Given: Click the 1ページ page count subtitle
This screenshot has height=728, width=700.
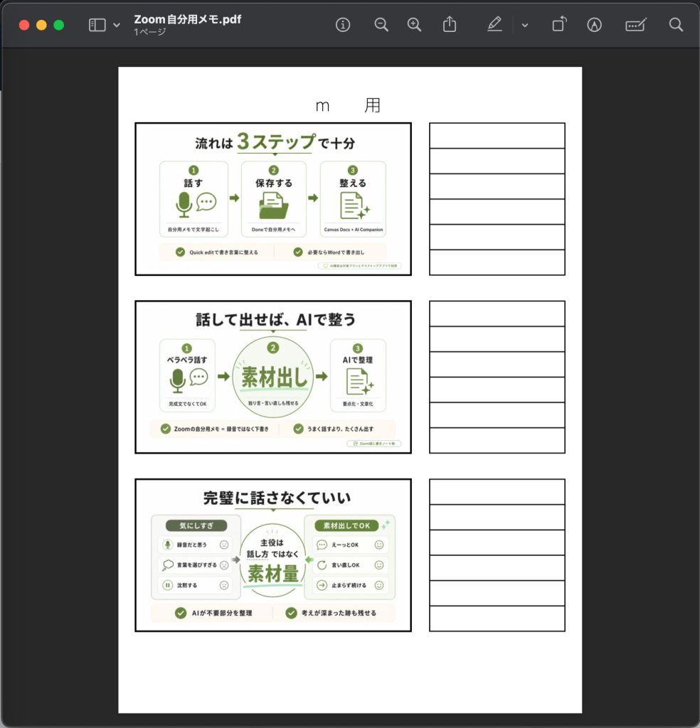Looking at the screenshot, I should pyautogui.click(x=149, y=32).
